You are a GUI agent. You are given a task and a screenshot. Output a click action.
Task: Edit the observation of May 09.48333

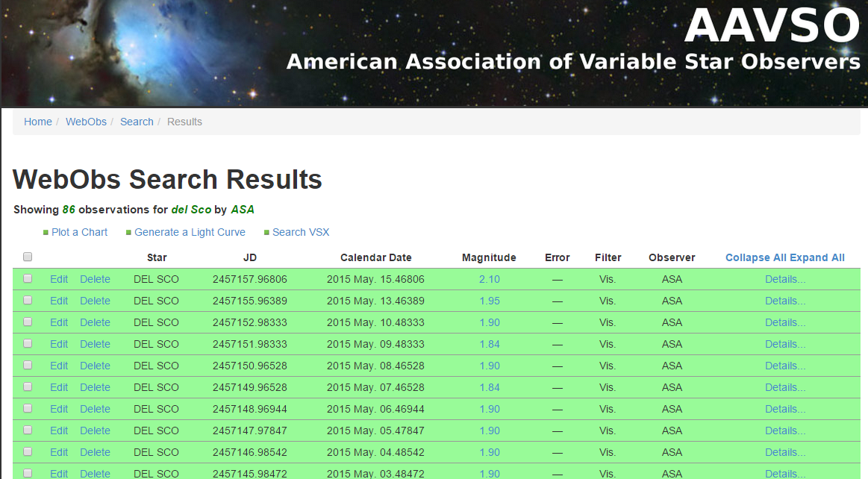point(59,344)
